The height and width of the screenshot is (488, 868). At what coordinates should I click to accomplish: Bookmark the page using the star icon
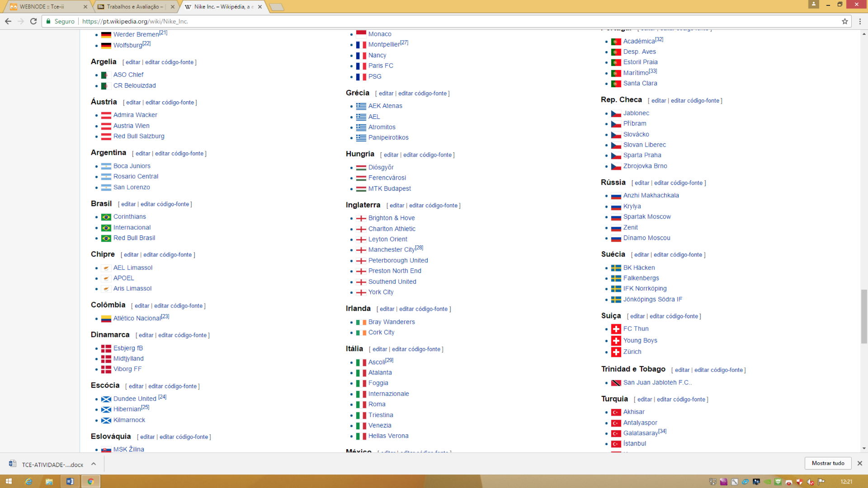(x=845, y=21)
